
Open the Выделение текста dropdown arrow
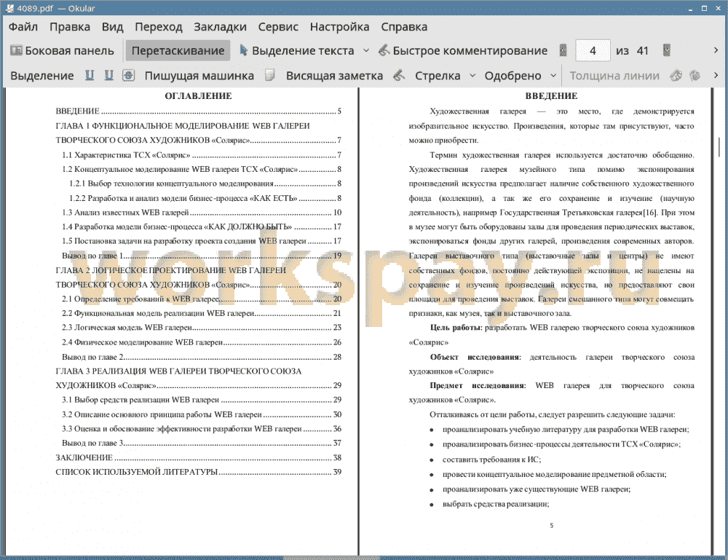tap(366, 50)
